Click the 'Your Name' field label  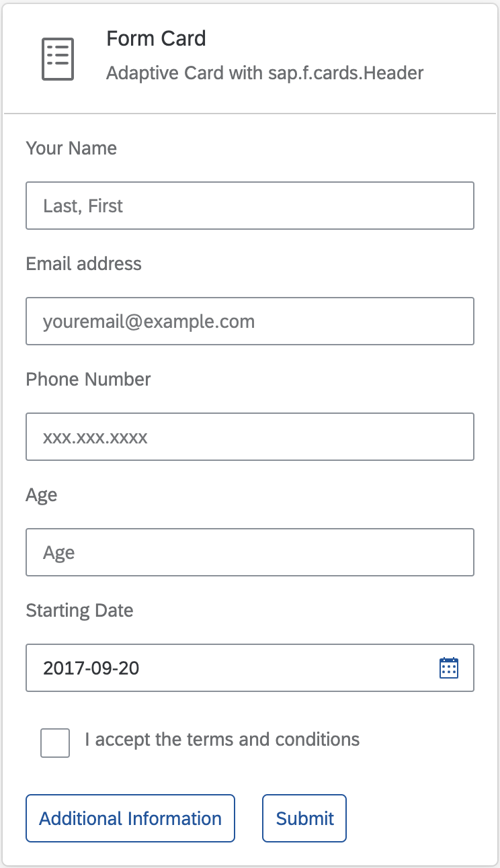point(71,148)
